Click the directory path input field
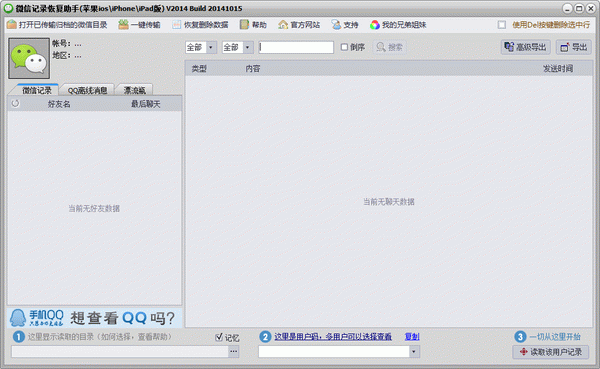 coord(120,351)
